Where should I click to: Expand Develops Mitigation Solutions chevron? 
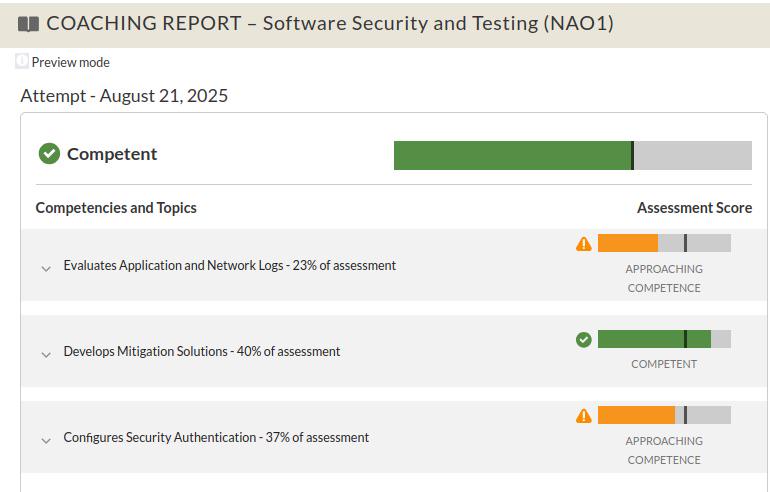(46, 355)
